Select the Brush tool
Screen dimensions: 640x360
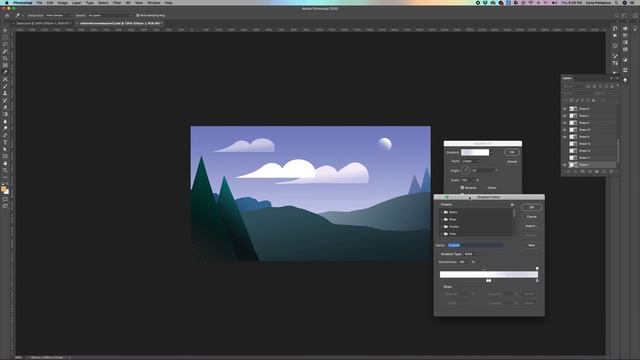(x=5, y=86)
